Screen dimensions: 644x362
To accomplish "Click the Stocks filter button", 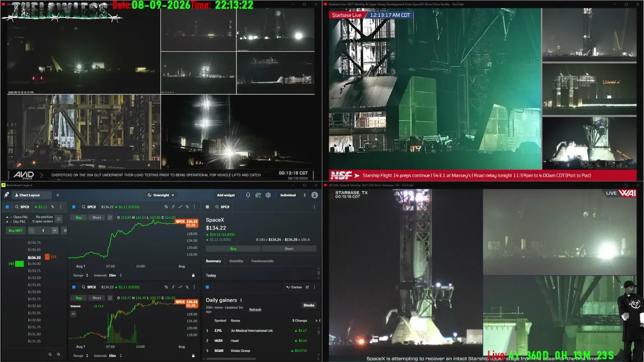I will click(309, 305).
